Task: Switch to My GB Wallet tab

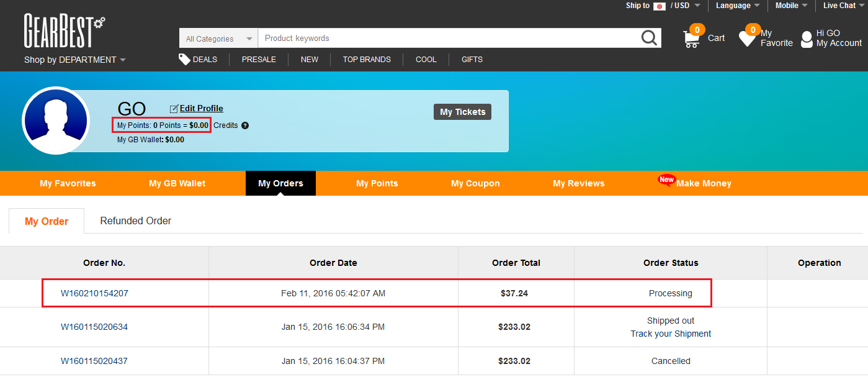Action: click(177, 183)
